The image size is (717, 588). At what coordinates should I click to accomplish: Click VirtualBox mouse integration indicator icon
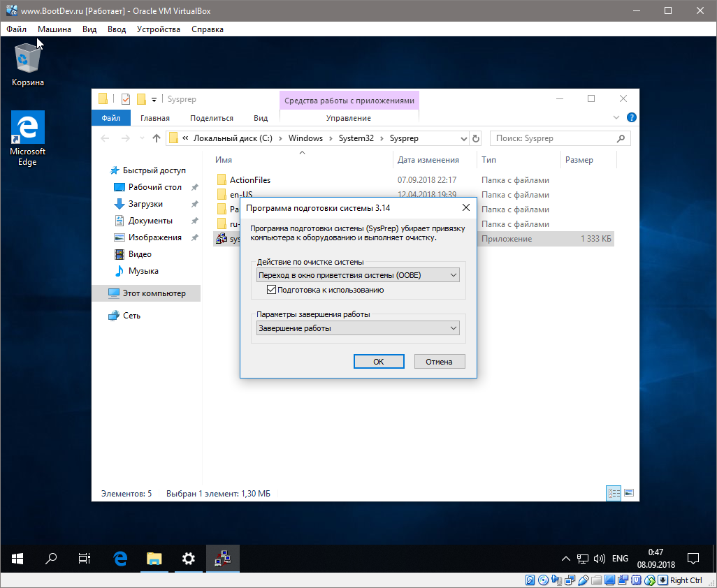click(x=649, y=580)
